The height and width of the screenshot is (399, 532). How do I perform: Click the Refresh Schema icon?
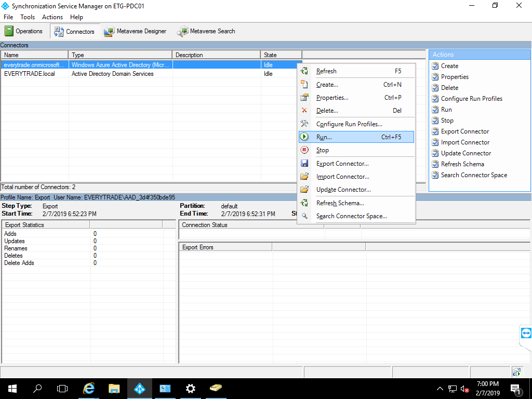click(x=304, y=203)
